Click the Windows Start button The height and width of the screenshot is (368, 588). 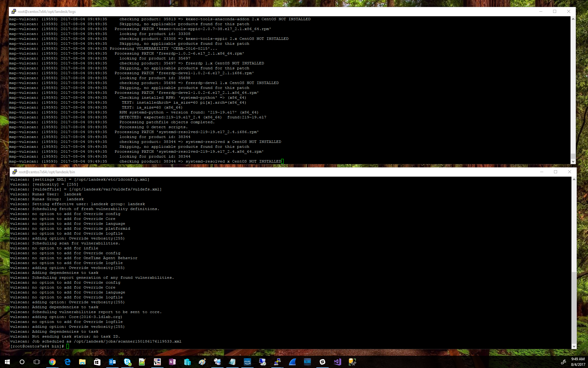[x=7, y=362]
